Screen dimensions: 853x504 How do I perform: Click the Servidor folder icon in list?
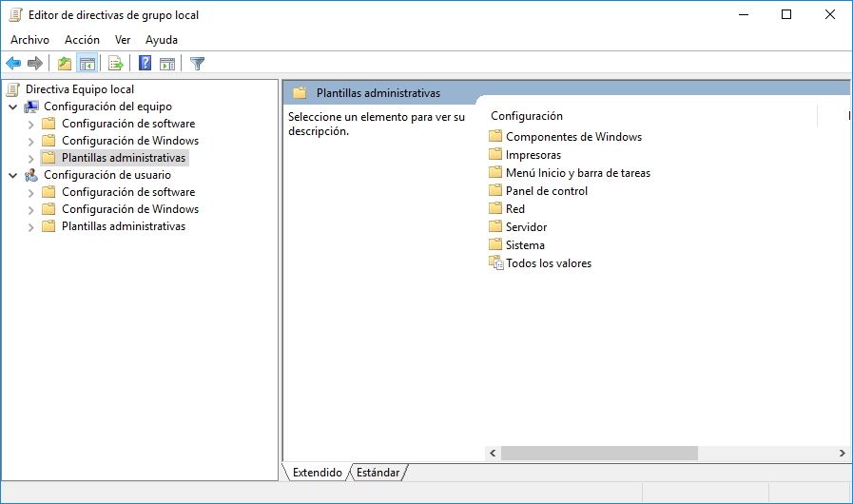[x=495, y=226]
